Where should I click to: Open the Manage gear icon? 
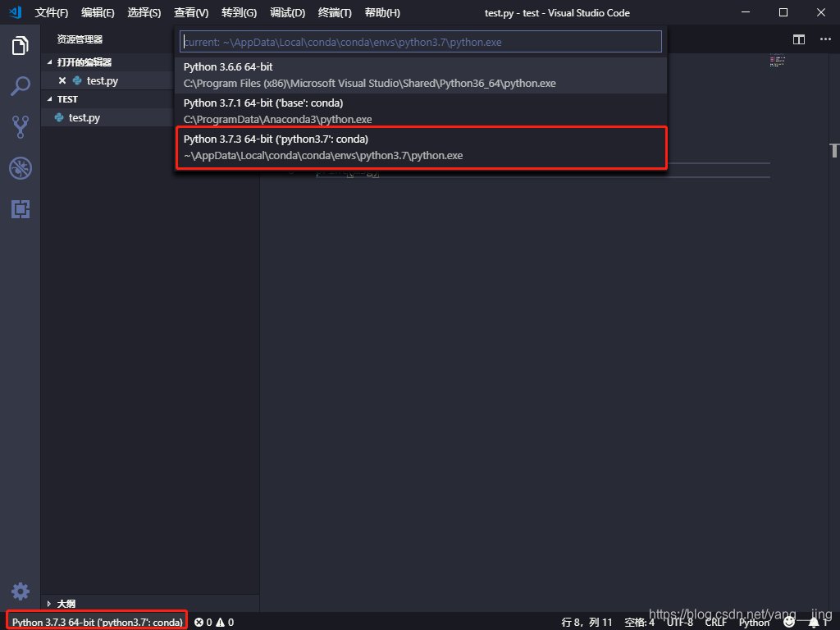pos(20,591)
